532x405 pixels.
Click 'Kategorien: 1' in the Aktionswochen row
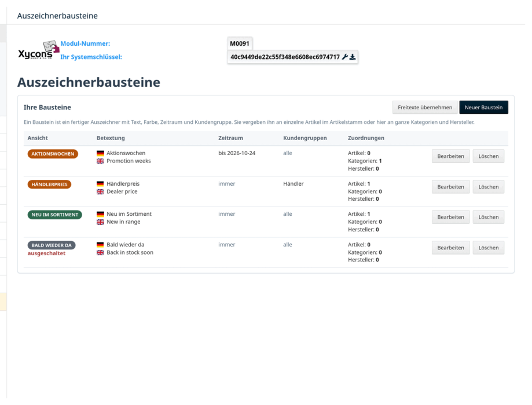365,161
